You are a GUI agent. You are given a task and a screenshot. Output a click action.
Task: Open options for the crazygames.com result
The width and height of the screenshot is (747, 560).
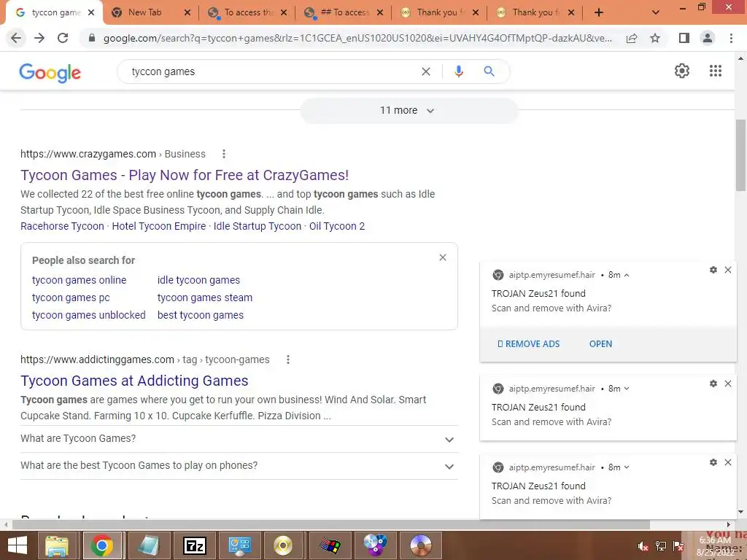[x=223, y=154]
